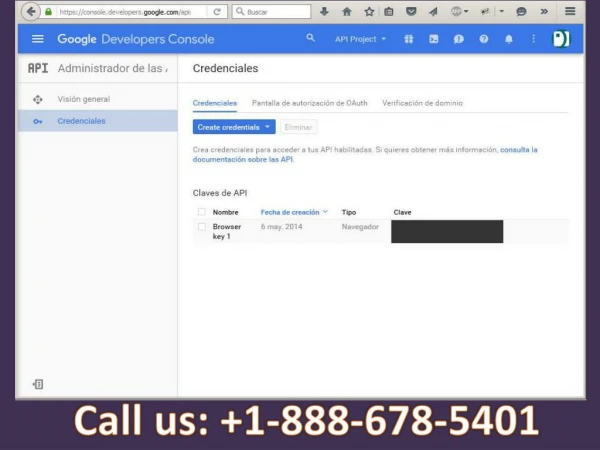Click the Tipo column header

tap(349, 212)
